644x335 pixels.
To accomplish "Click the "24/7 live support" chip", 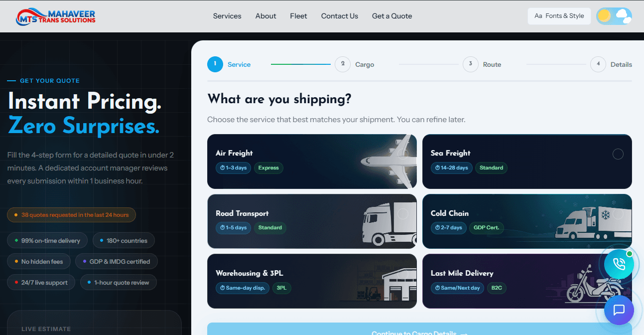I will (x=41, y=283).
